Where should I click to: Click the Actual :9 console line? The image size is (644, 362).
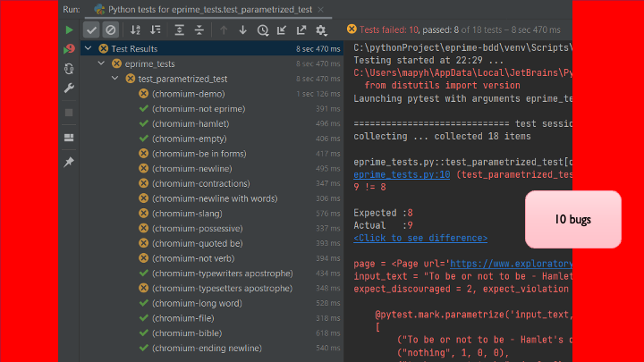coord(383,225)
